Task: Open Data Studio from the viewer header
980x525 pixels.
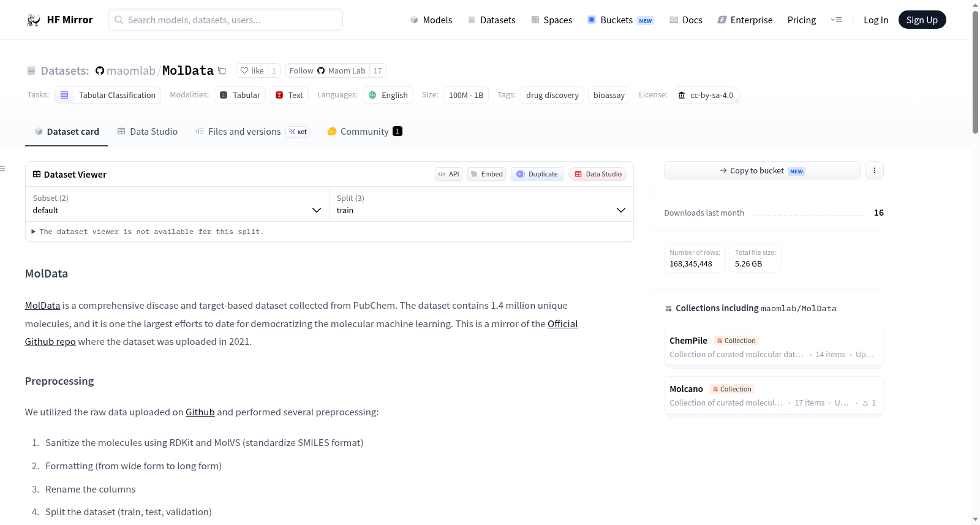Action: pos(598,174)
